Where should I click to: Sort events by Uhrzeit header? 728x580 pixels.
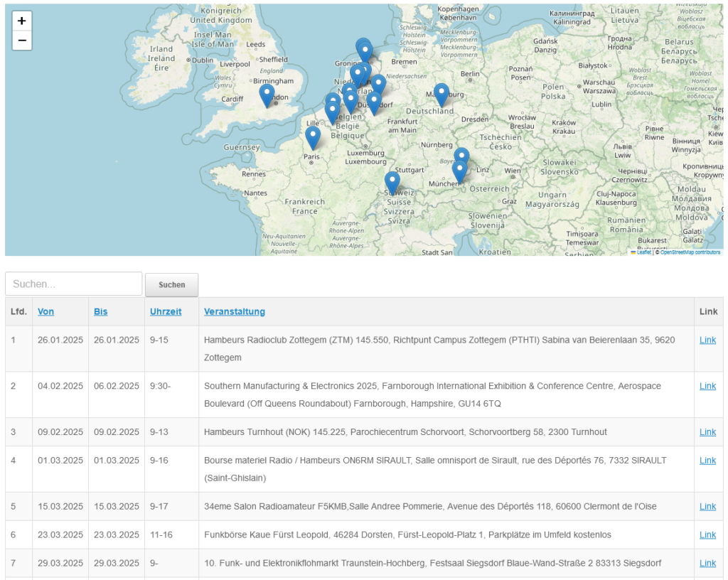point(166,311)
